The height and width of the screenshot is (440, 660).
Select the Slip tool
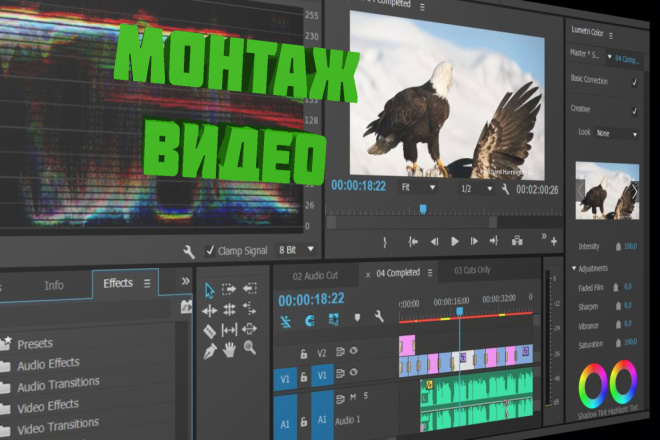[229, 330]
